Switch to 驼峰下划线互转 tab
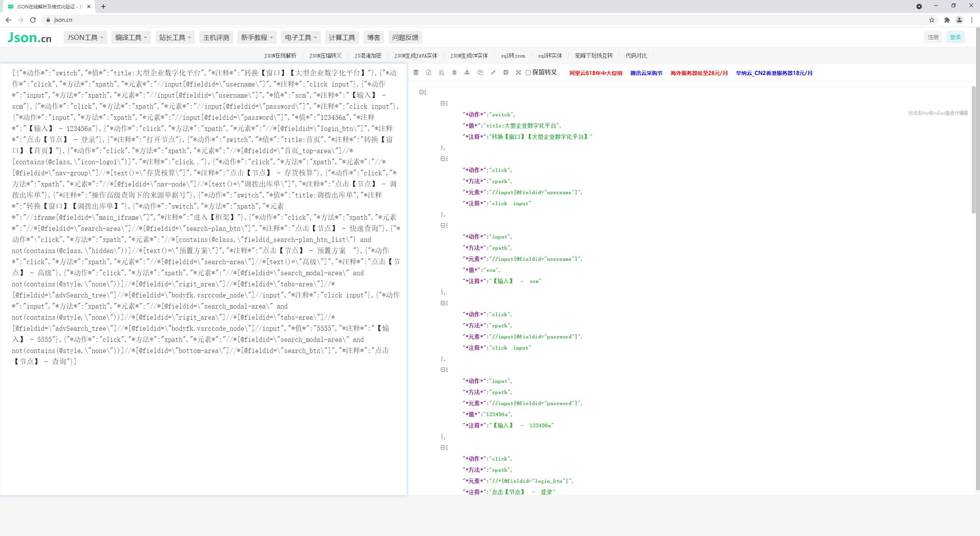This screenshot has height=536, width=980. 594,56
